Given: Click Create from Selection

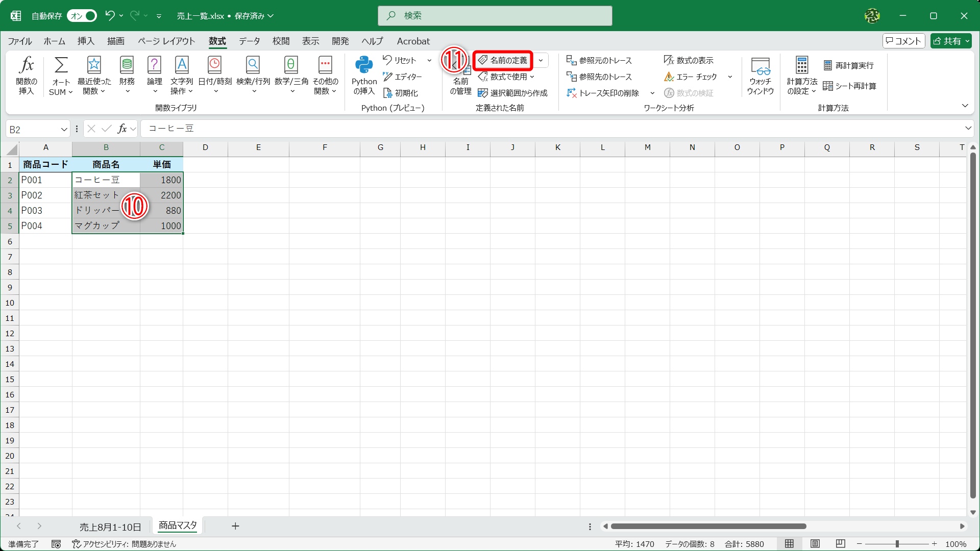Looking at the screenshot, I should point(512,93).
